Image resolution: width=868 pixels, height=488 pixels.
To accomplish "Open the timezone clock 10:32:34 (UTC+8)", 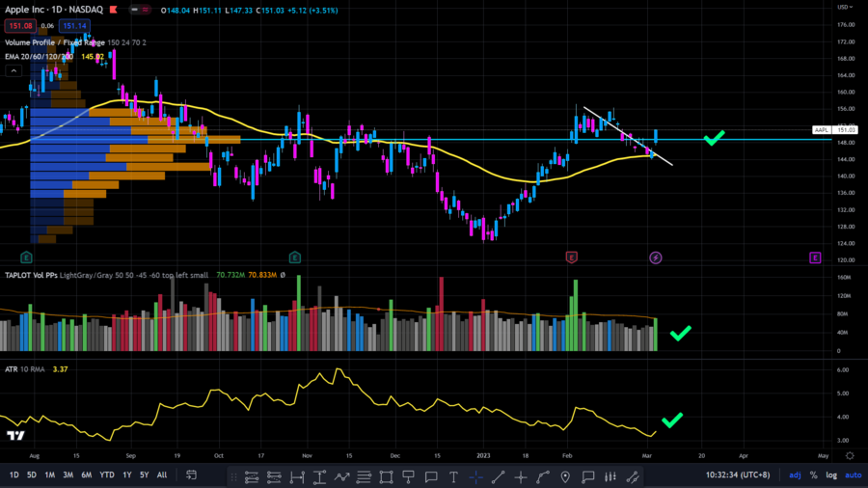I will click(x=738, y=474).
